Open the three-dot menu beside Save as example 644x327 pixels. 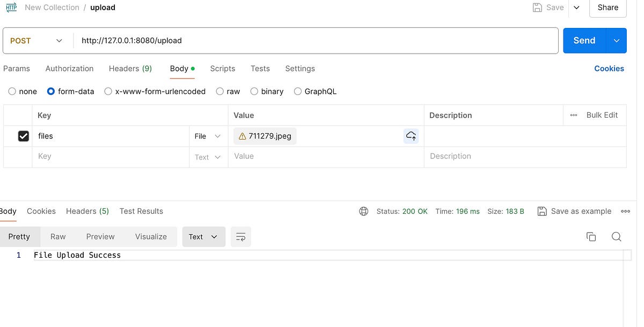pos(625,211)
